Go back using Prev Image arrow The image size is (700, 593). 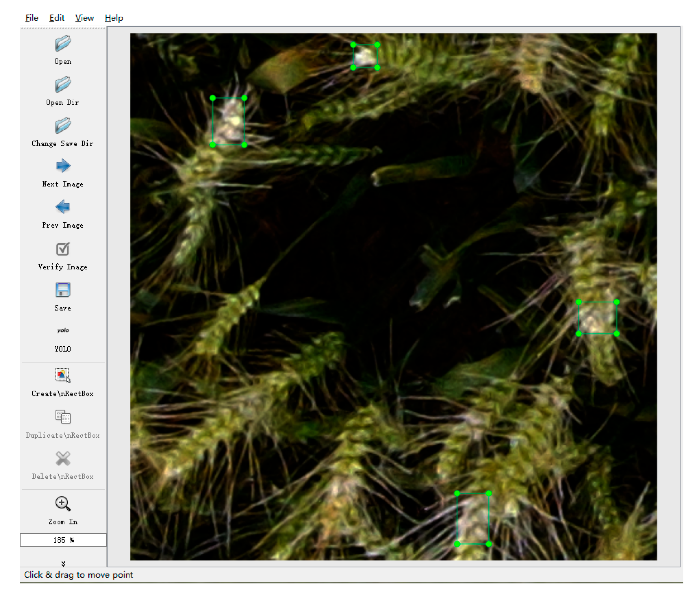click(x=62, y=207)
